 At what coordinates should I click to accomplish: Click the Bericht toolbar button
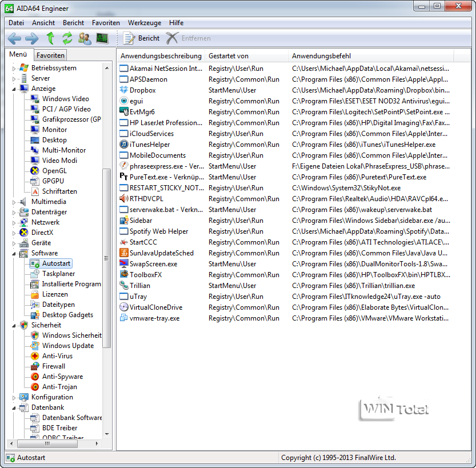point(142,38)
